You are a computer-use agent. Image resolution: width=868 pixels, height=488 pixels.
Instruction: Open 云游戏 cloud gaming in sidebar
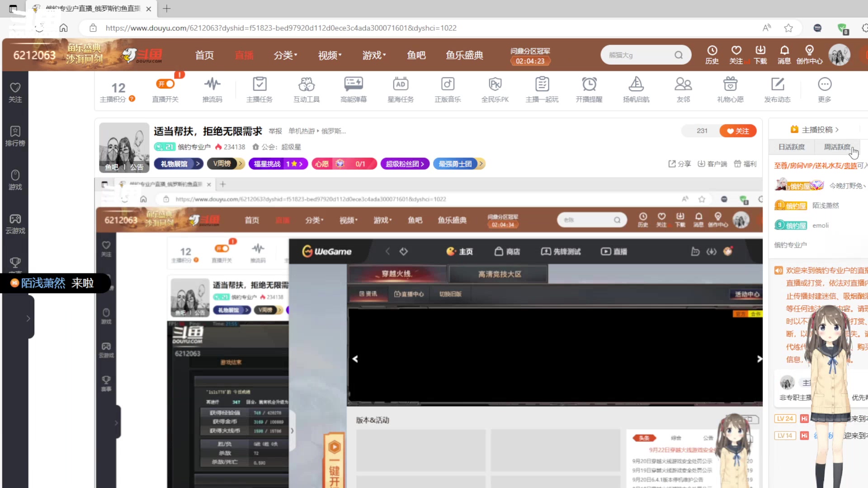pyautogui.click(x=15, y=224)
